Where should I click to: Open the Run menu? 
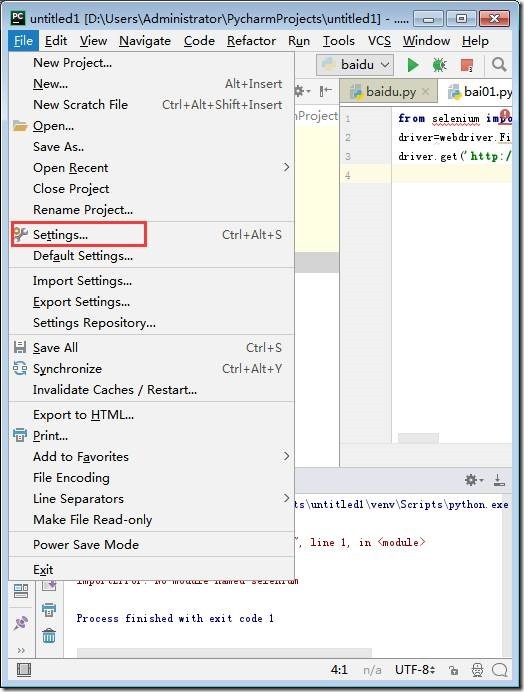[x=299, y=41]
